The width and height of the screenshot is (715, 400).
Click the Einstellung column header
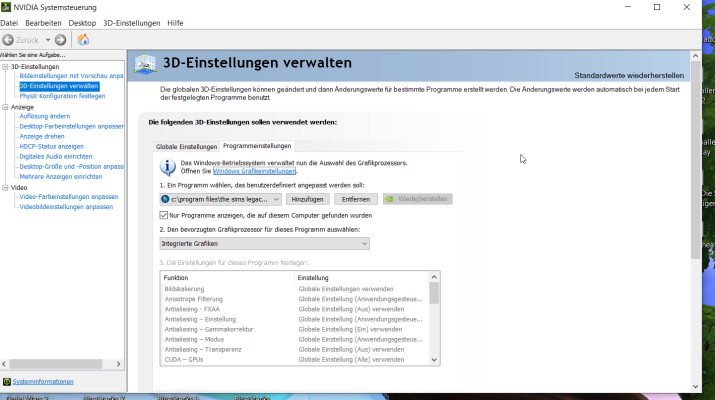(362, 278)
